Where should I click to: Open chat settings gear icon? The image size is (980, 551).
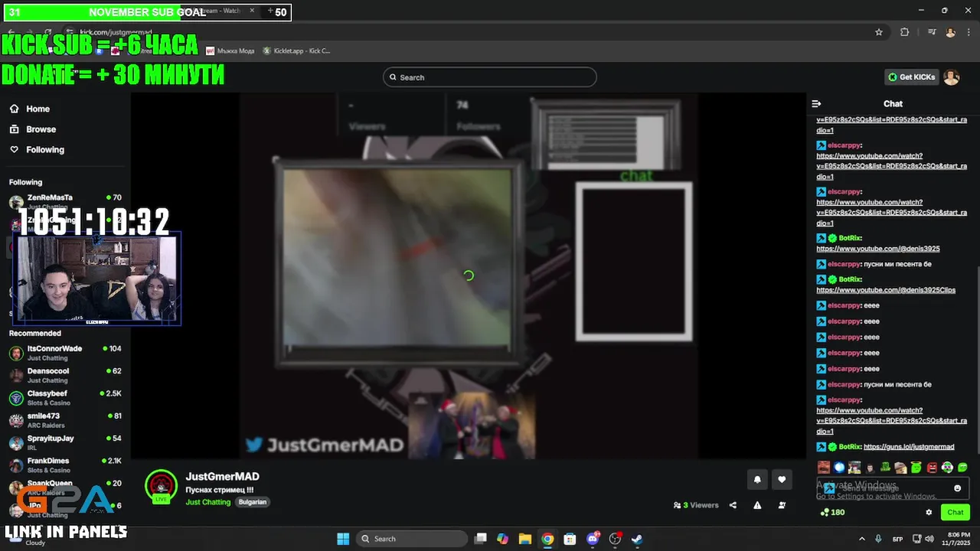[x=929, y=513]
